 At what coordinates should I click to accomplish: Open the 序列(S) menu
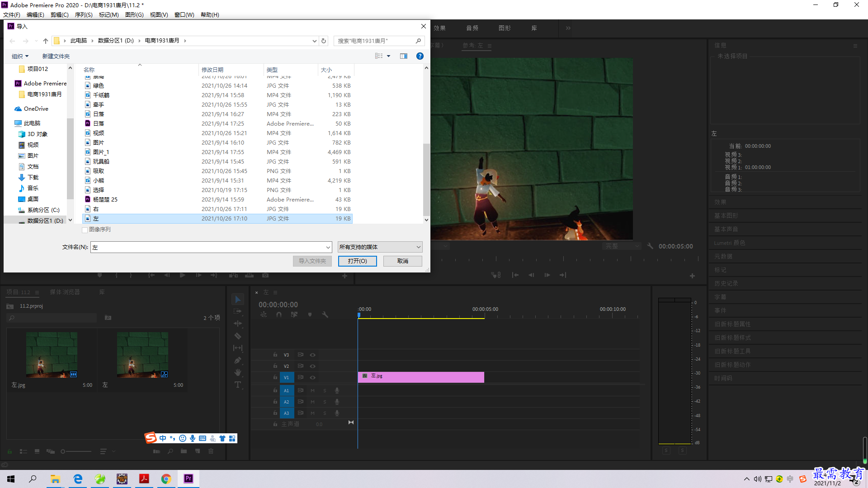pyautogui.click(x=84, y=15)
